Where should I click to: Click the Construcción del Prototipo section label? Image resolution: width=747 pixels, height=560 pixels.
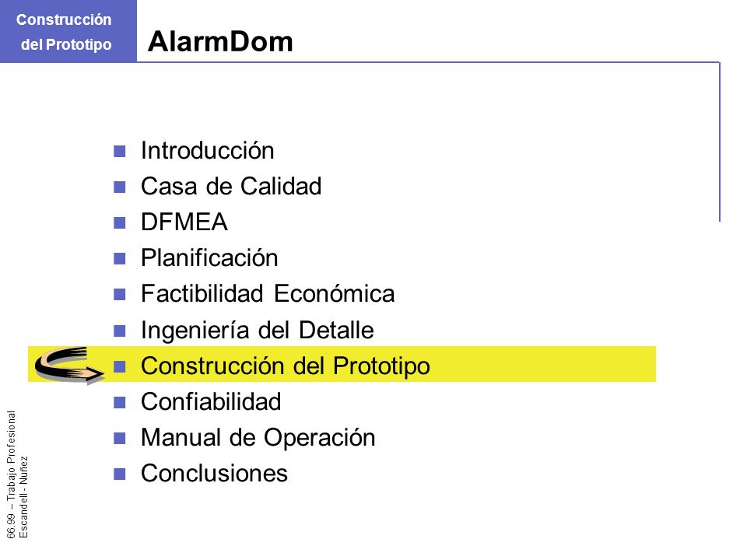65,32
